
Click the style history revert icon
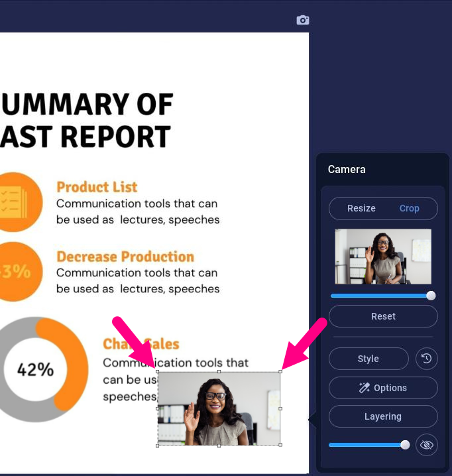[426, 359]
